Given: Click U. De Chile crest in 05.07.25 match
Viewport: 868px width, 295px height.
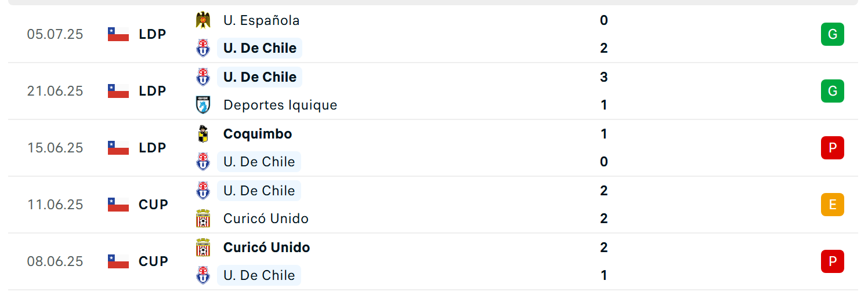Looking at the screenshot, I should tap(202, 48).
